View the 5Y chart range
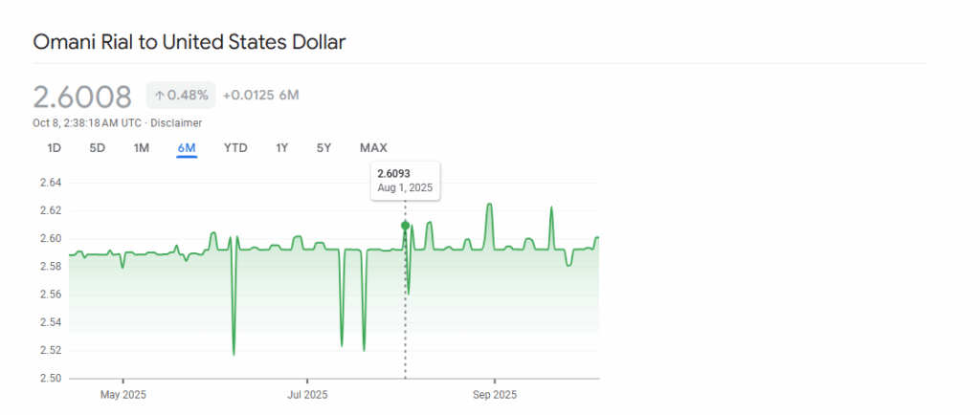The image size is (980, 415). pyautogui.click(x=324, y=147)
